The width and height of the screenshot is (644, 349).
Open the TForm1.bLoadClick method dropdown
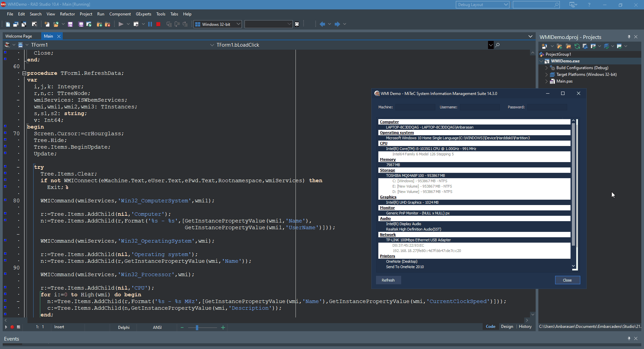(x=491, y=45)
